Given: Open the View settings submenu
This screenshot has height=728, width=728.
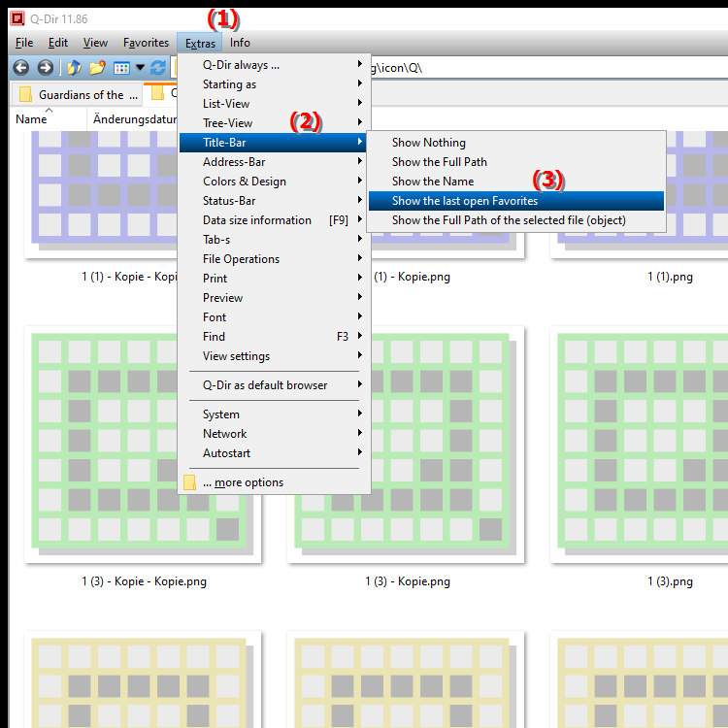Looking at the screenshot, I should [275, 356].
